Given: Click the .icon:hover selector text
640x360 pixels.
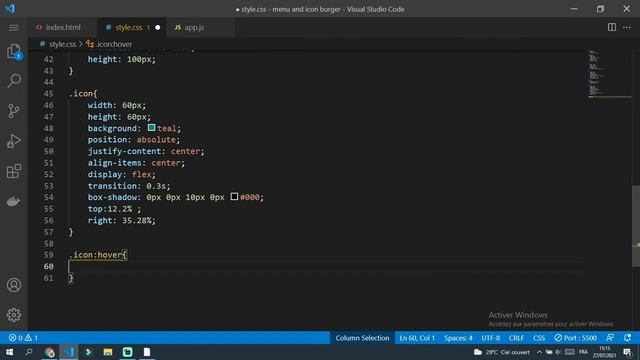Looking at the screenshot, I should point(96,255).
